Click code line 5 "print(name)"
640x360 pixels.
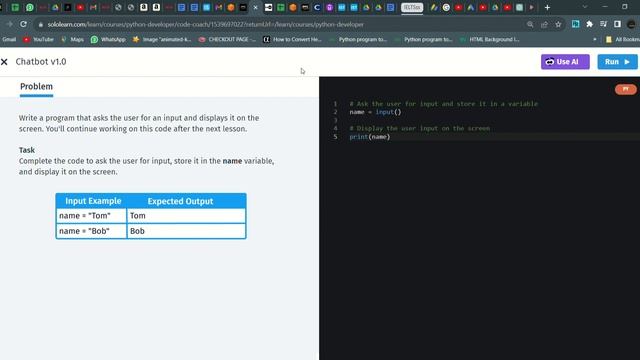point(370,137)
